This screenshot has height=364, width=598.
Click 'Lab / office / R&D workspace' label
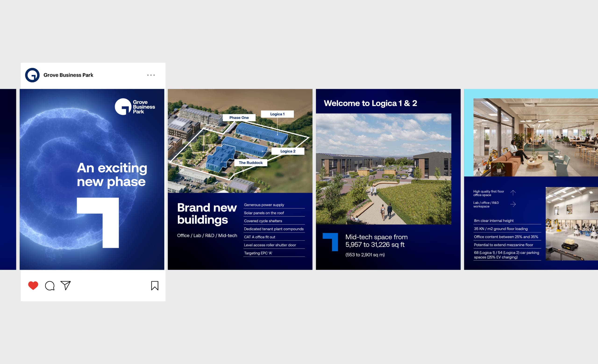tap(486, 205)
